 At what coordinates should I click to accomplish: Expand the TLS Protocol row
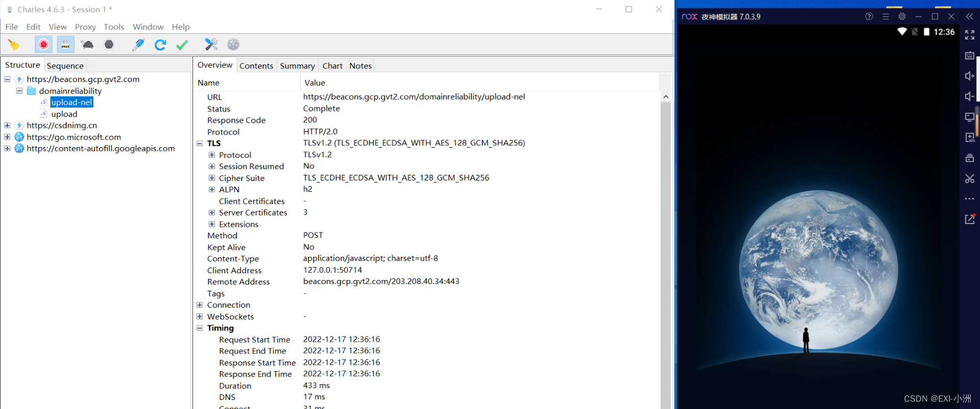[x=212, y=155]
